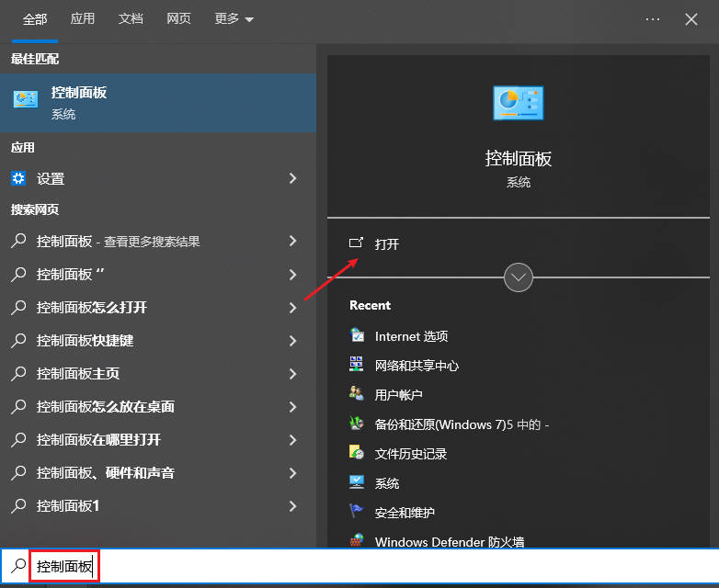This screenshot has height=588, width=719.
Task: Click 打开 to open Control Panel
Action: [386, 243]
